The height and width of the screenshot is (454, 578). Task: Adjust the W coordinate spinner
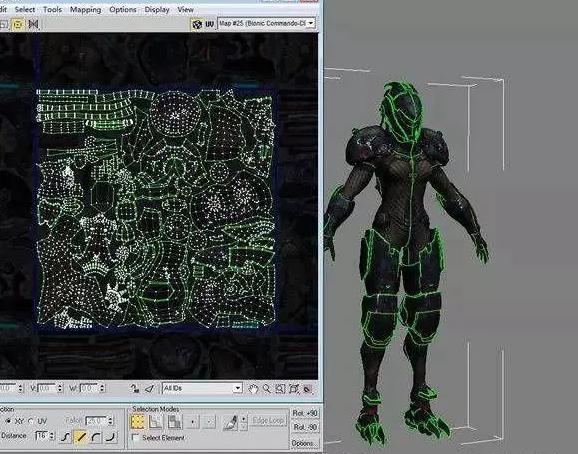pos(102,388)
